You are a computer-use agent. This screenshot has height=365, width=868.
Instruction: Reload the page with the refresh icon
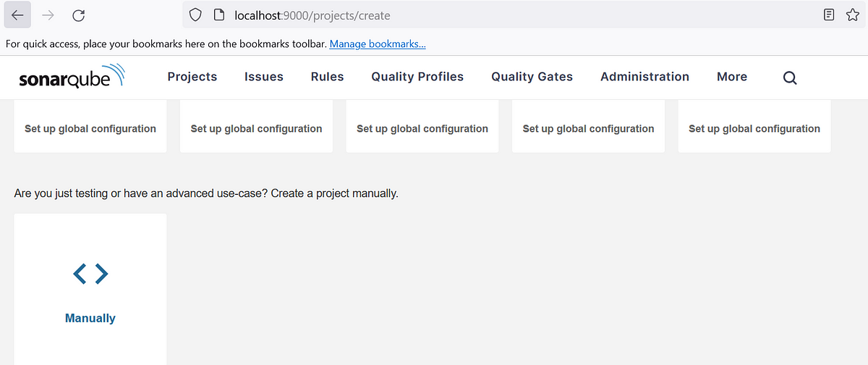[x=79, y=15]
